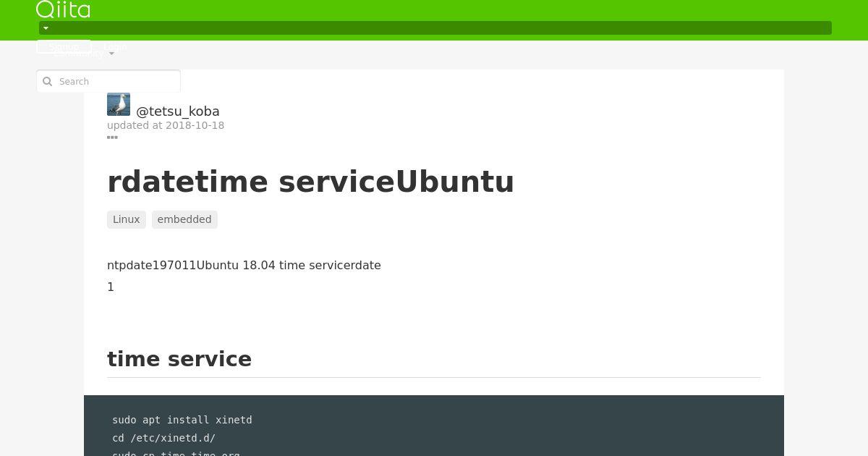This screenshot has height=456, width=868.
Task: Visit the @tetsu_koba profile link
Action: [178, 111]
